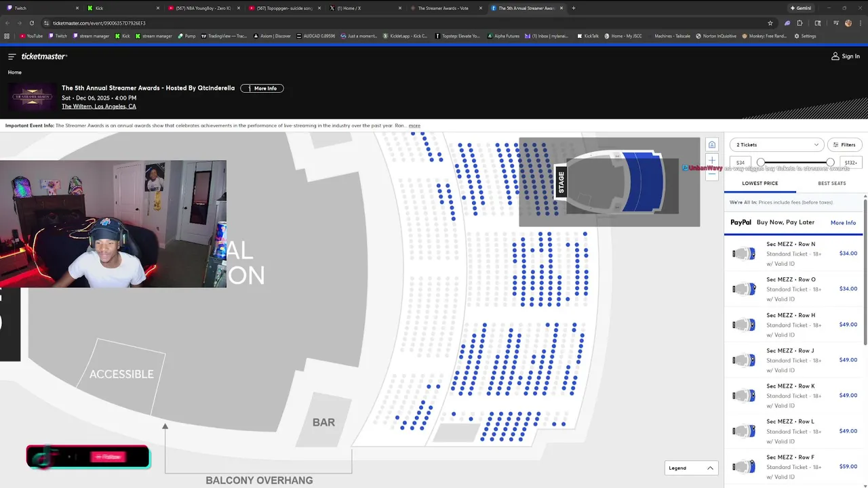The width and height of the screenshot is (868, 488).
Task: Open The Wiltern, Los Angeles venue link
Action: 99,106
